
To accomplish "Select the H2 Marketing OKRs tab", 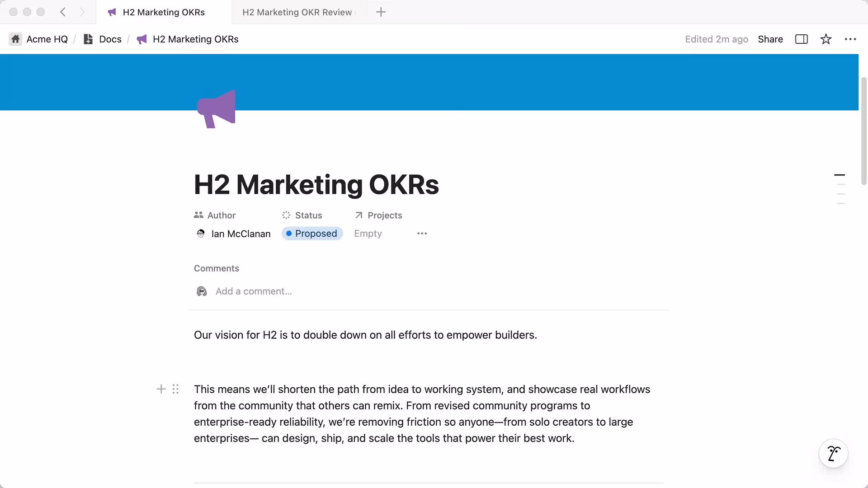I will tap(163, 12).
